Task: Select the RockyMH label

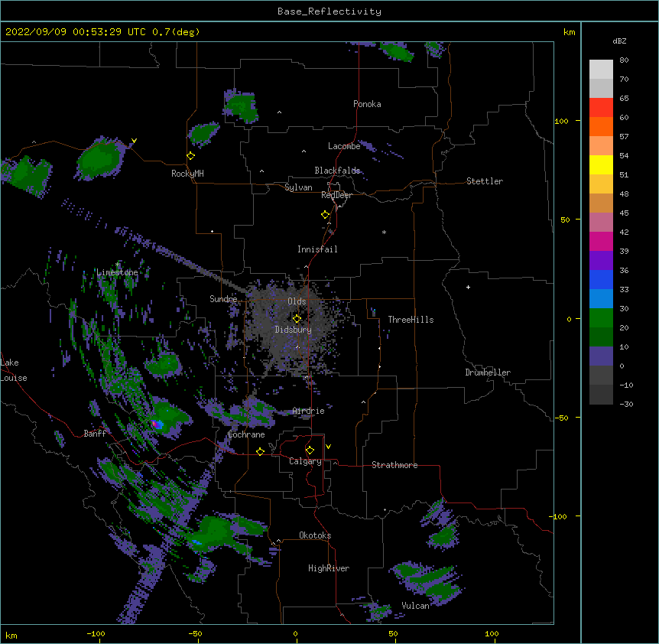Action: [187, 174]
